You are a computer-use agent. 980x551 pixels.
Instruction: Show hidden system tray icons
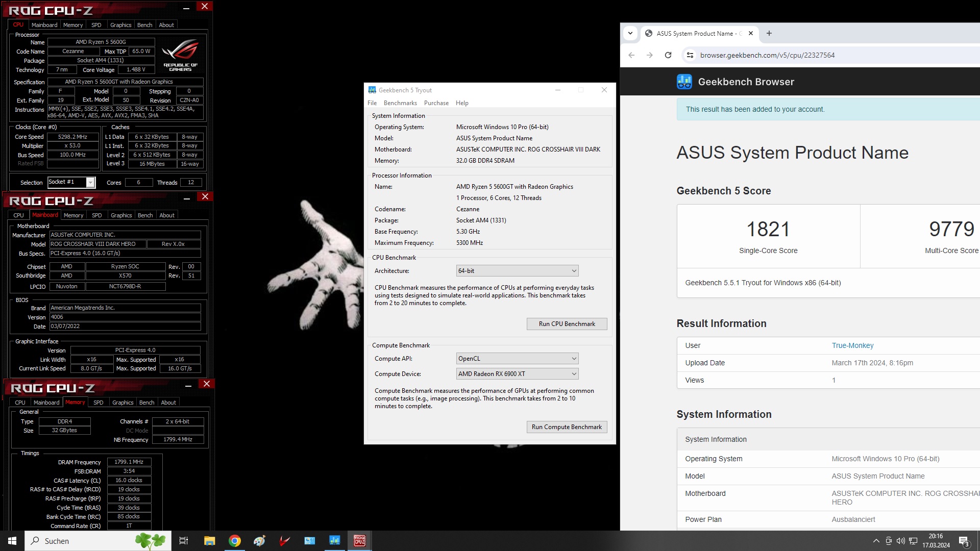(x=876, y=541)
